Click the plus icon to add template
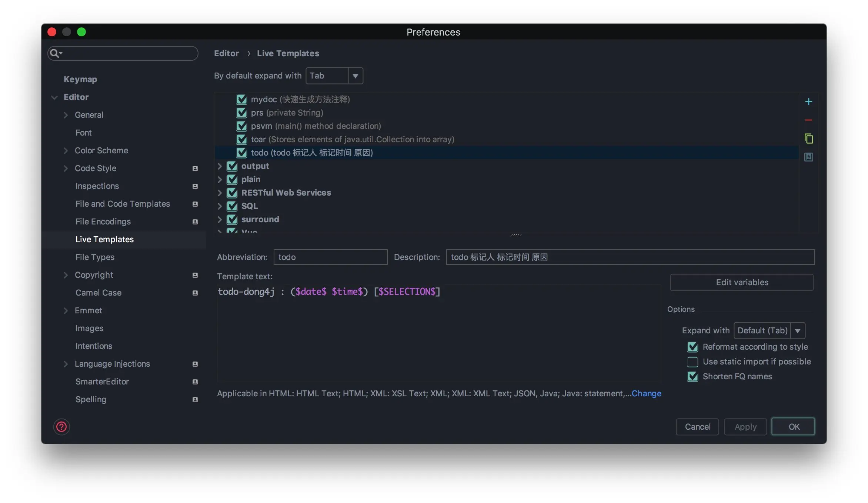868x503 pixels. [x=808, y=101]
